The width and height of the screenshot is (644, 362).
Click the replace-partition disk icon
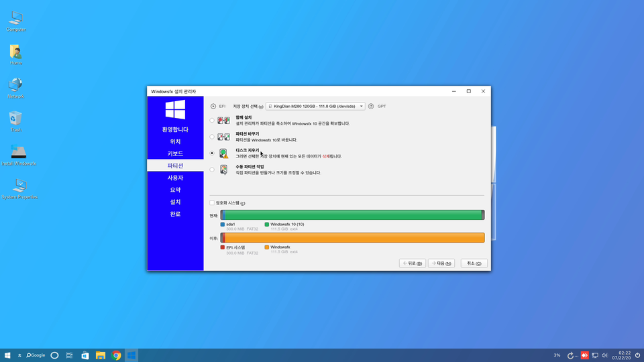[x=224, y=137]
